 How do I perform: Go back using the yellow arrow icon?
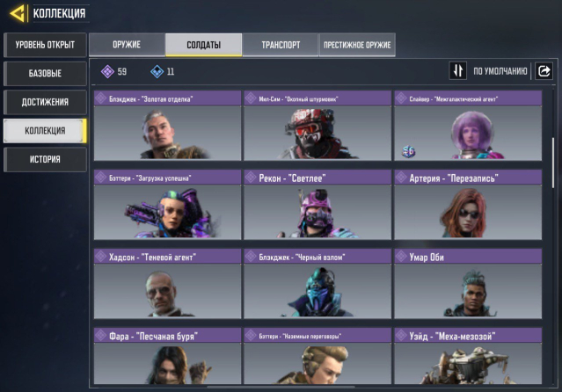tap(18, 13)
